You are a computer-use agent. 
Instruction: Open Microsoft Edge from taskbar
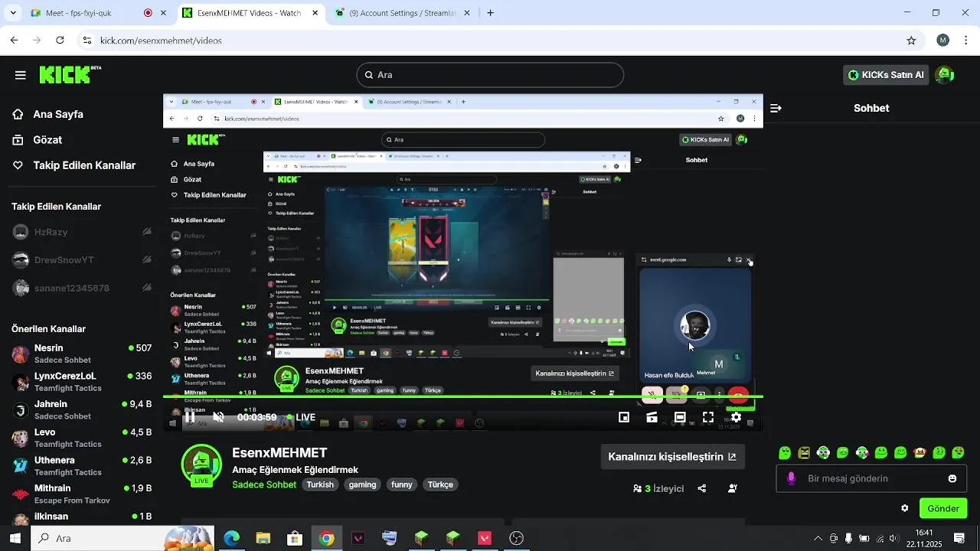[x=231, y=538]
